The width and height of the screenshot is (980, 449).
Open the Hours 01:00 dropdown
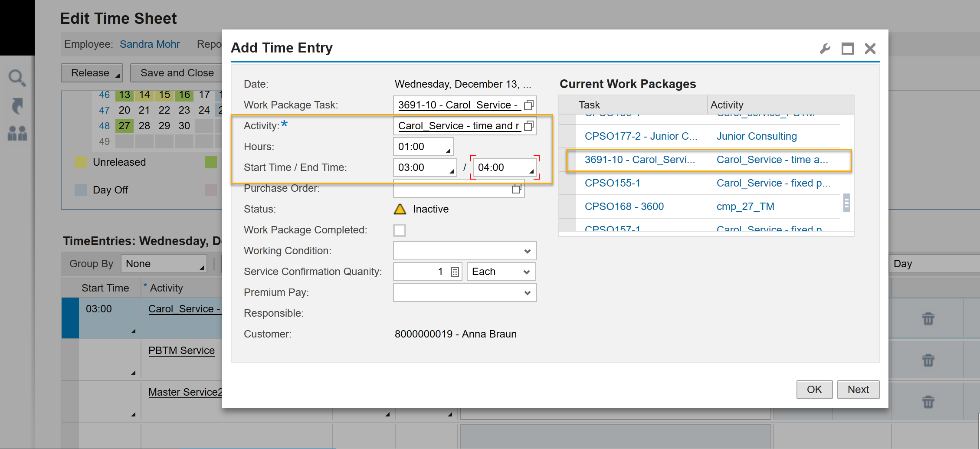click(x=448, y=150)
